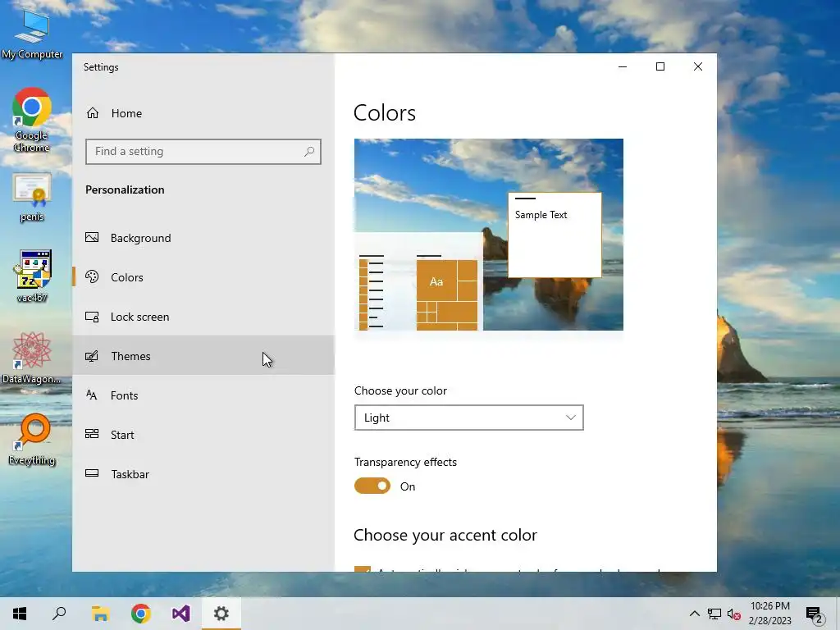The width and height of the screenshot is (840, 630).
Task: Maximize the Settings window
Action: coord(660,66)
